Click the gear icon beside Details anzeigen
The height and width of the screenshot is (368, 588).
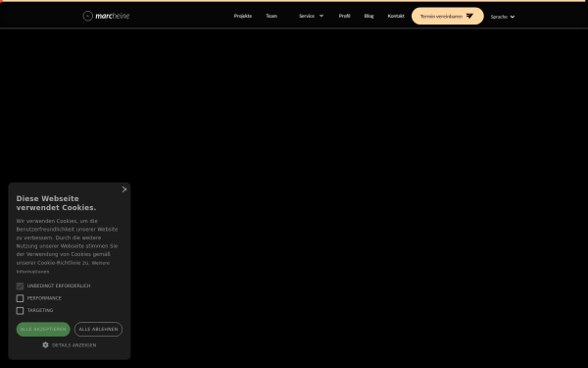pyautogui.click(x=45, y=344)
